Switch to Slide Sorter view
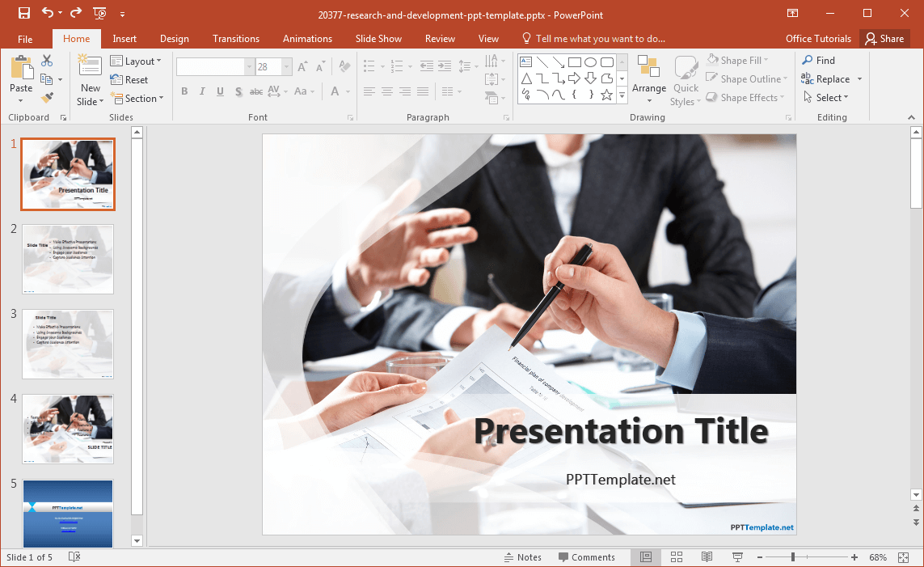Image resolution: width=924 pixels, height=567 pixels. click(677, 557)
